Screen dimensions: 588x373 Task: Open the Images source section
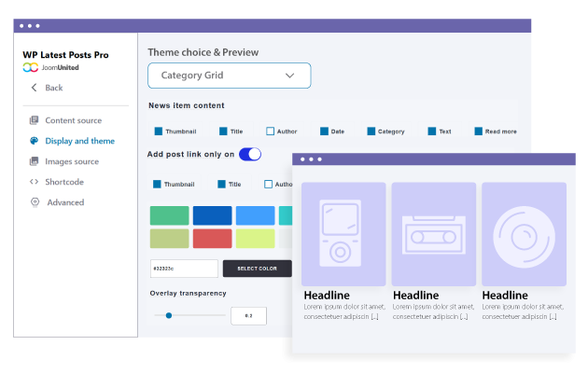coord(71,161)
